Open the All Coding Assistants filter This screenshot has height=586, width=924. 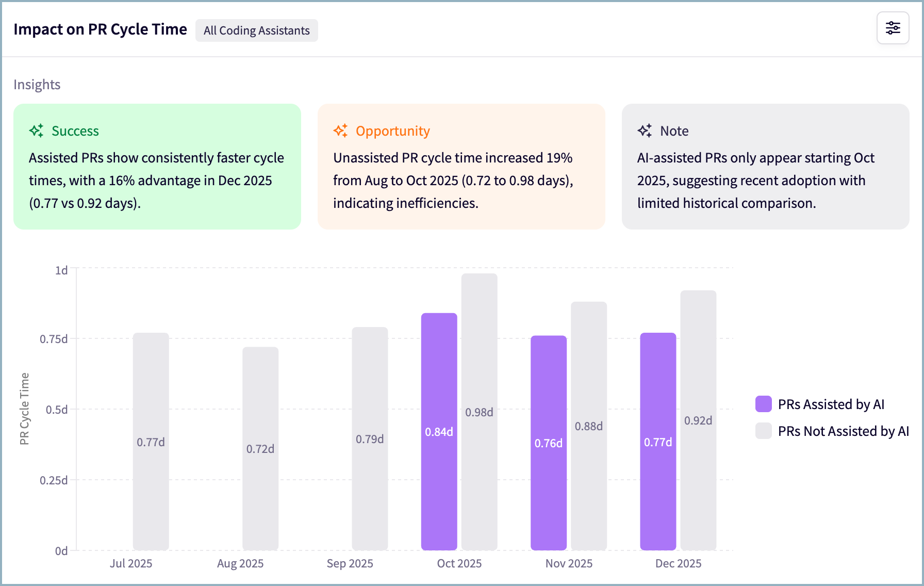click(x=256, y=30)
